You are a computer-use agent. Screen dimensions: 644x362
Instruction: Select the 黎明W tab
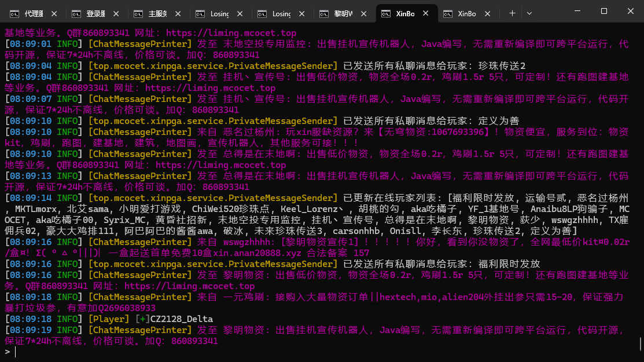(343, 13)
